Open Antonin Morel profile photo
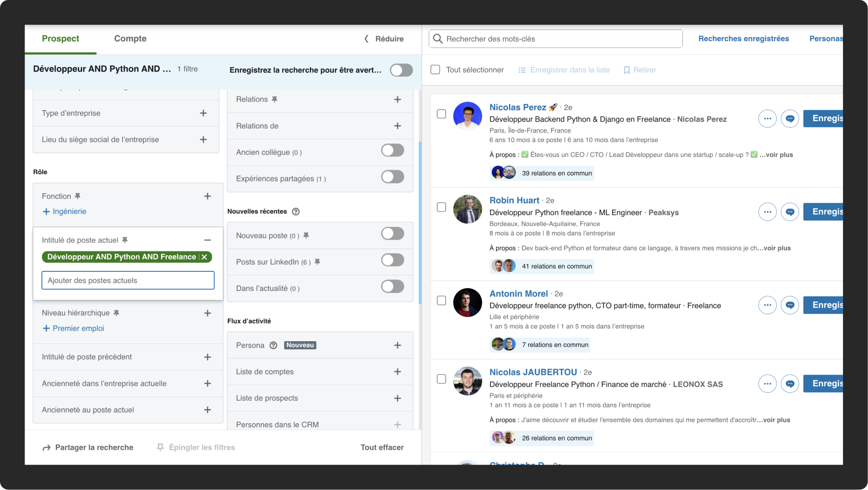The image size is (868, 490). coord(467,303)
